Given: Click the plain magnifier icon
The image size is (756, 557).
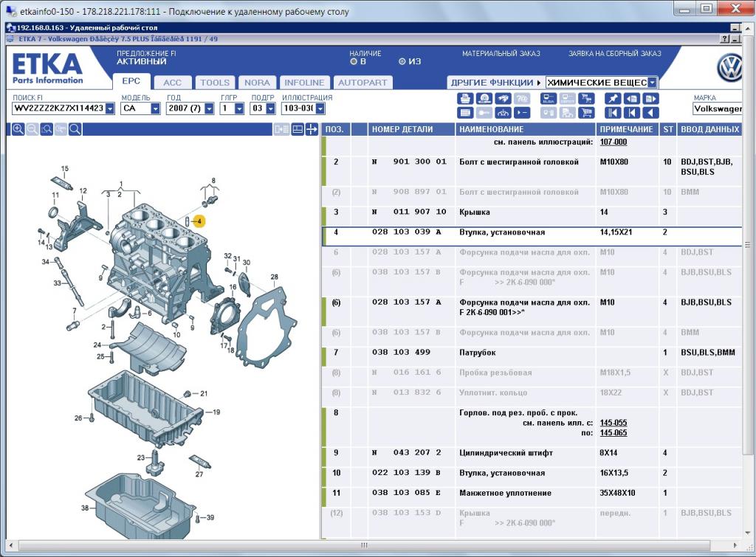Looking at the screenshot, I should tap(75, 129).
